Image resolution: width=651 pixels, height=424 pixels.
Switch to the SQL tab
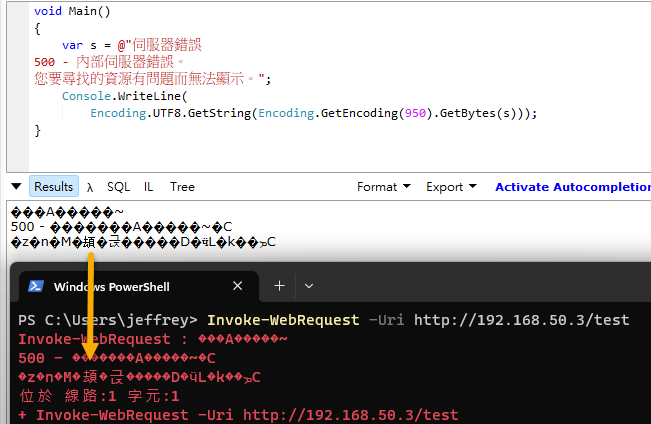(x=118, y=187)
